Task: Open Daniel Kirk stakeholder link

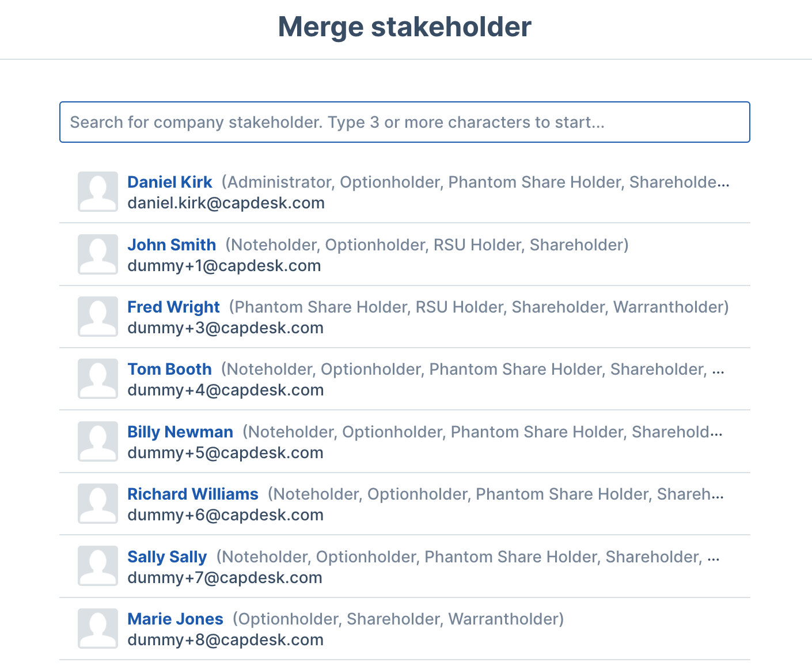Action: click(170, 182)
